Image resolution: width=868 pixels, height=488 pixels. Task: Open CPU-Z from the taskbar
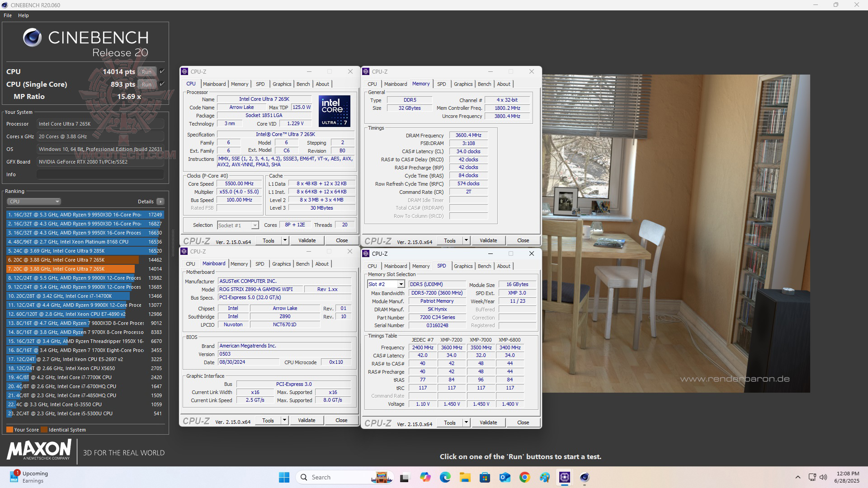click(x=564, y=477)
